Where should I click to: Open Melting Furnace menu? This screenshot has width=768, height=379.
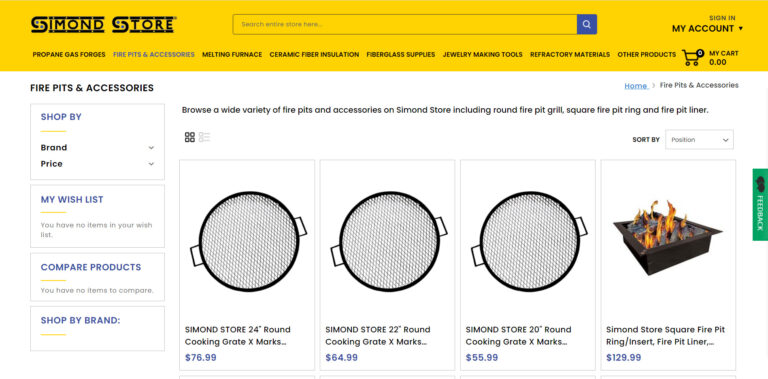tap(232, 54)
